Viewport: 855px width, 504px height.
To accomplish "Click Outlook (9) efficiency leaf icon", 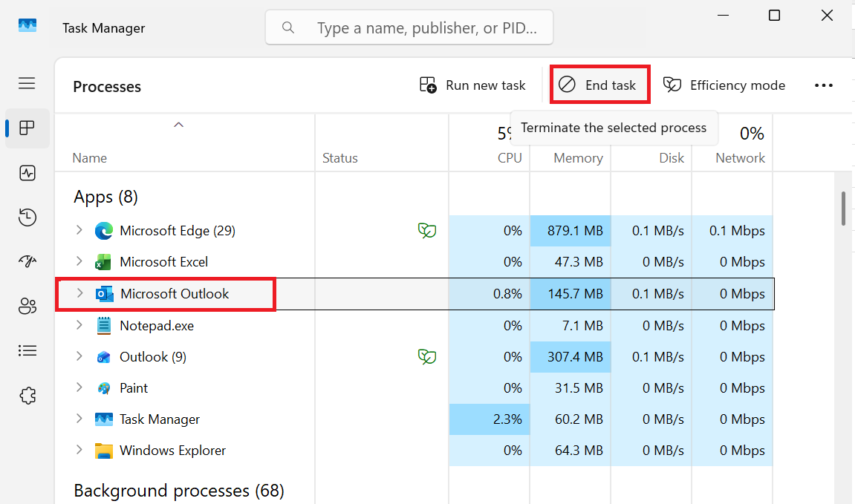I will click(427, 357).
